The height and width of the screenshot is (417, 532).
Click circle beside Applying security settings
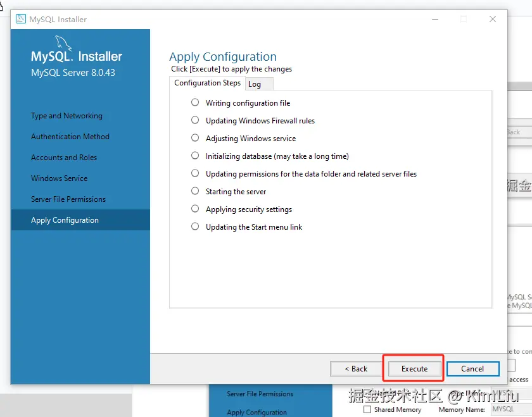(x=195, y=209)
